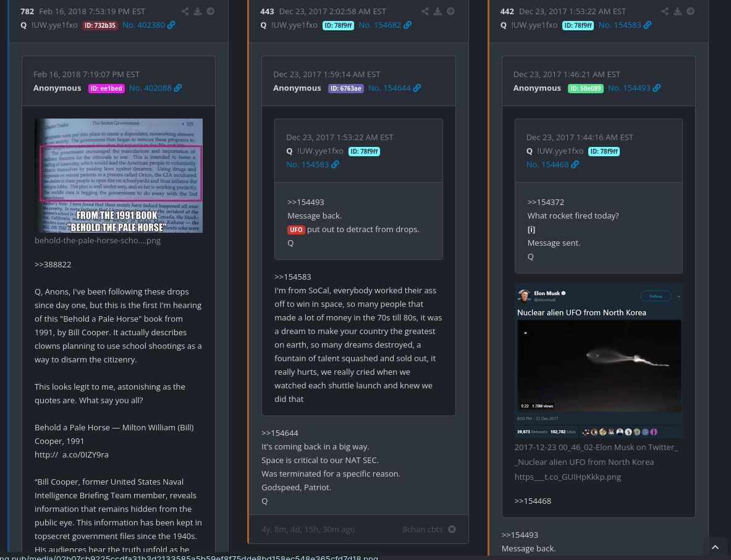Open post 782 via its arrow circle icon
The image size is (731, 560).
pos(211,11)
